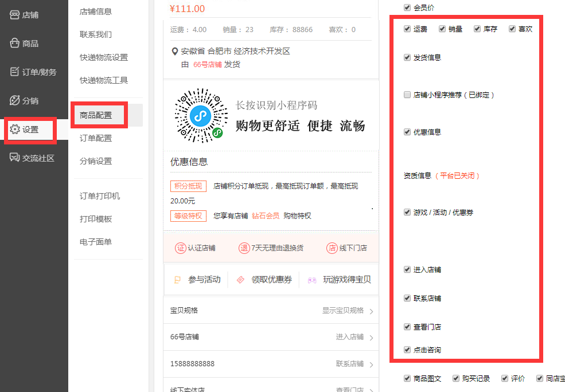Uncheck the 点击咨询 checkbox
565x392 pixels.
(407, 350)
